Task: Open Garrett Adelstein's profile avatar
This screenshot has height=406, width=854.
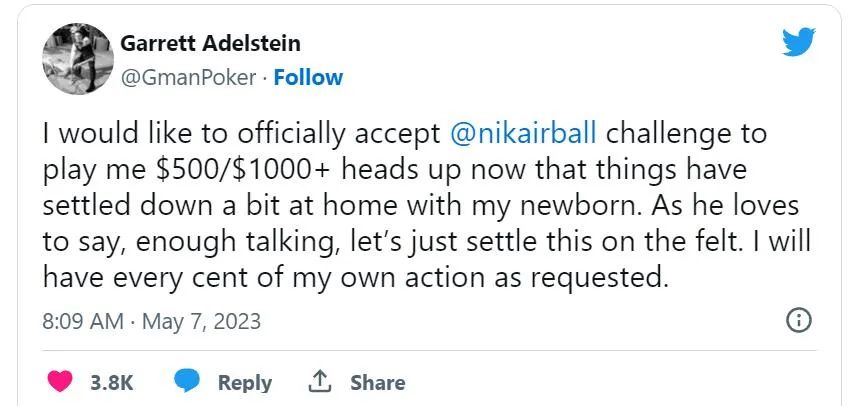Action: [x=76, y=56]
